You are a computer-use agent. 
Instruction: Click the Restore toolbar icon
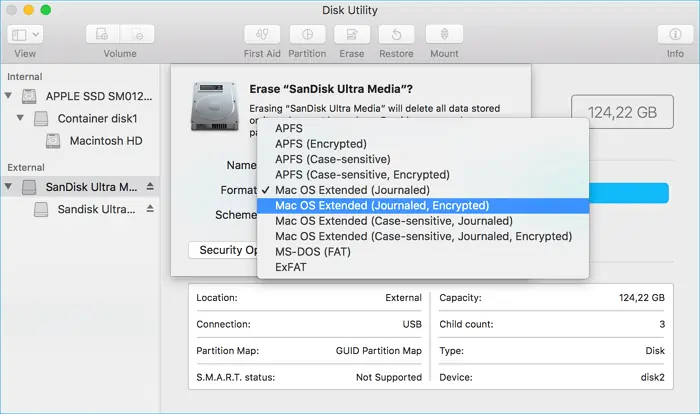pos(396,34)
